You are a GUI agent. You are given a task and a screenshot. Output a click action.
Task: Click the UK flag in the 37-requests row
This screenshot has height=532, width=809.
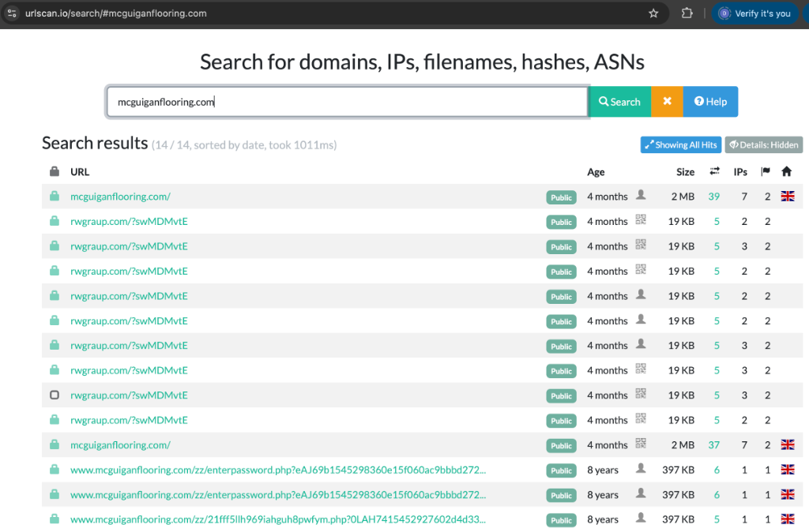pyautogui.click(x=788, y=445)
